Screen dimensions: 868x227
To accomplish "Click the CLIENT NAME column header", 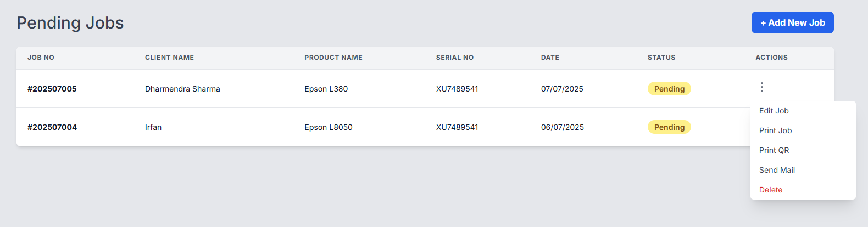I will point(169,58).
